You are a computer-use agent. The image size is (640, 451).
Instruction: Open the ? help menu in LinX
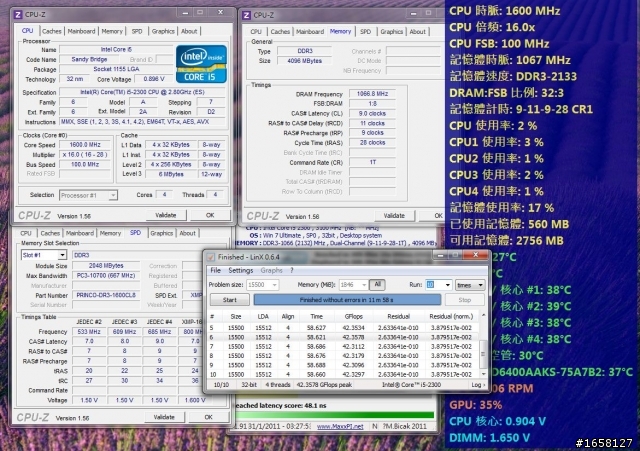point(291,271)
